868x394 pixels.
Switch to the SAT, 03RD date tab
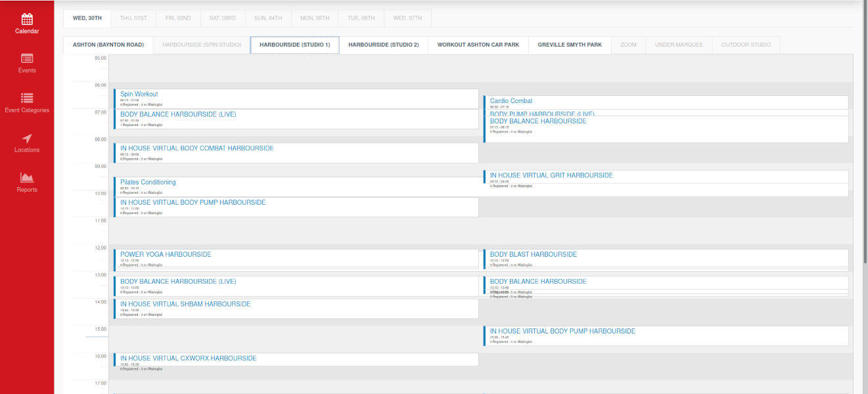223,18
